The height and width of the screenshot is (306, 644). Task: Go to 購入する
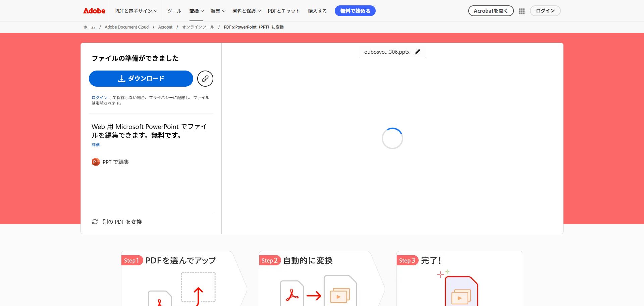click(317, 11)
